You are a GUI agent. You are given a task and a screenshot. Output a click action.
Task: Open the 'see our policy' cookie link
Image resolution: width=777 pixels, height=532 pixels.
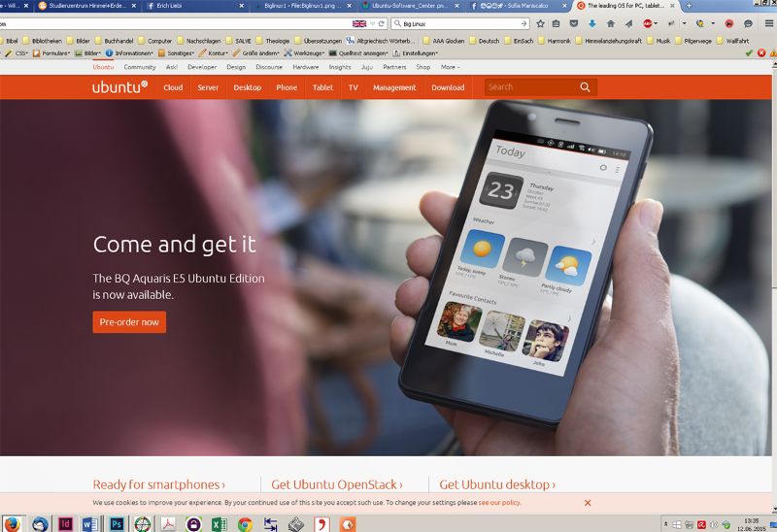[x=499, y=502]
